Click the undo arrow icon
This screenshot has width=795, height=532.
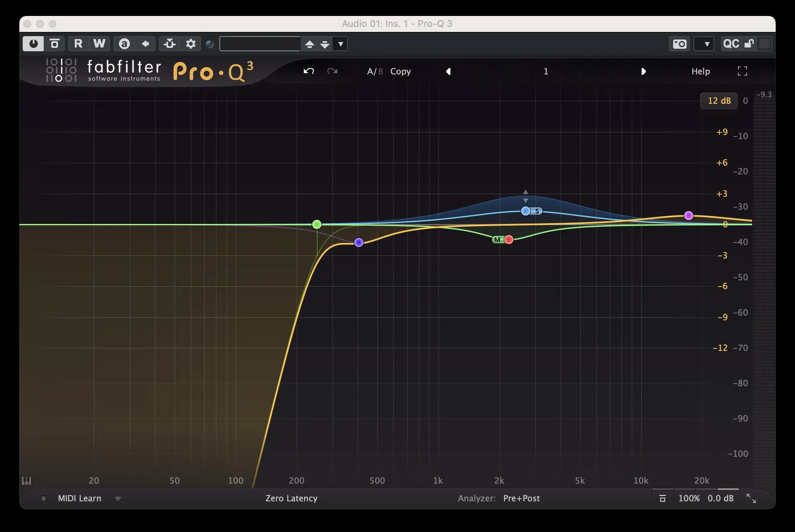coord(309,71)
